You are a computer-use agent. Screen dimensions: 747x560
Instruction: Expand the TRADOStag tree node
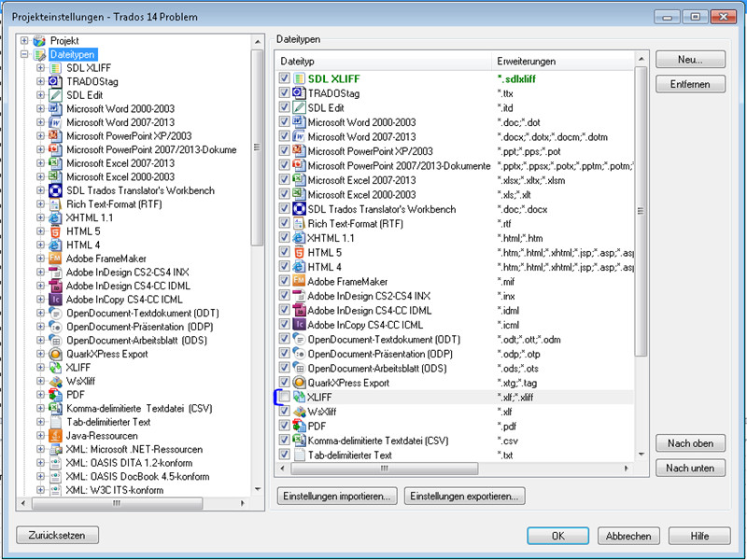40,81
